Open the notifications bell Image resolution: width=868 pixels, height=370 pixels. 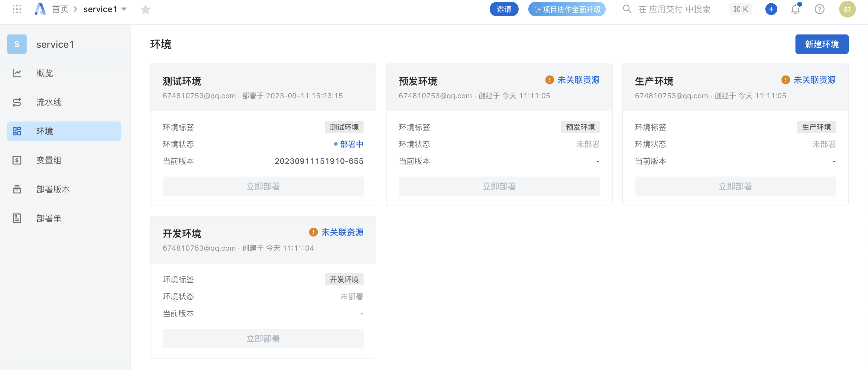click(795, 9)
